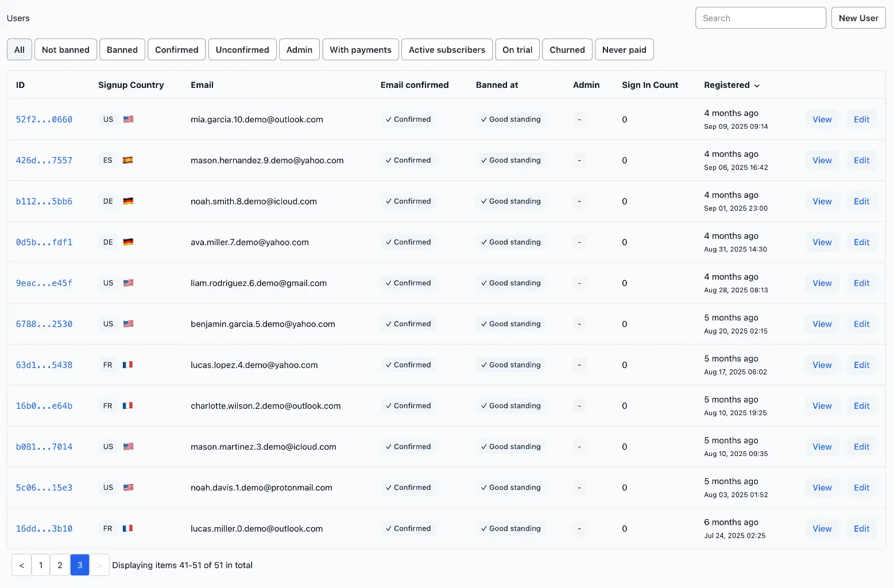Click the next page arrow
The width and height of the screenshot is (894, 588).
pos(99,565)
